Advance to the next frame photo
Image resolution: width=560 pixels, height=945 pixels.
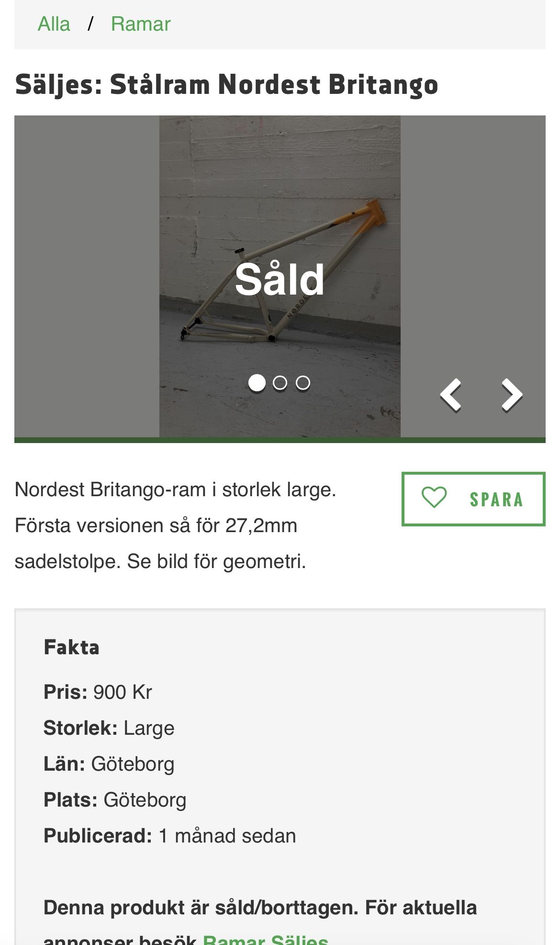coord(512,395)
